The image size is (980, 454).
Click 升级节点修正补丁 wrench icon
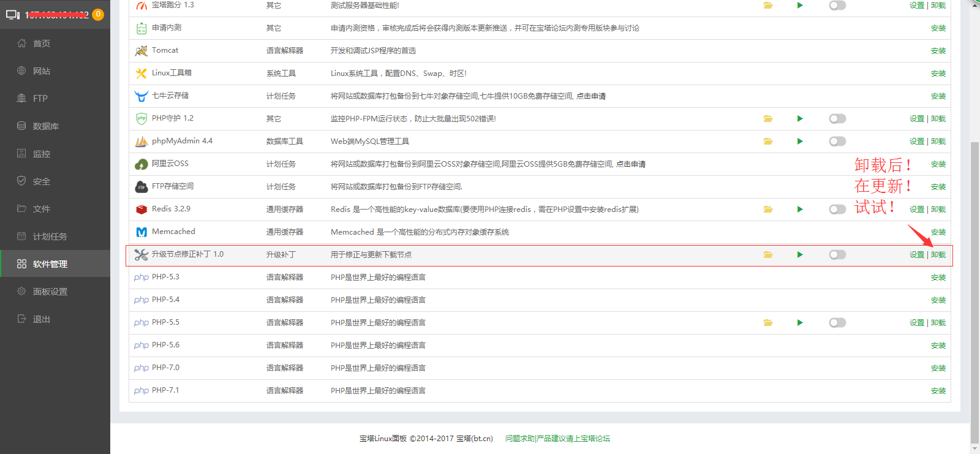[x=141, y=255]
